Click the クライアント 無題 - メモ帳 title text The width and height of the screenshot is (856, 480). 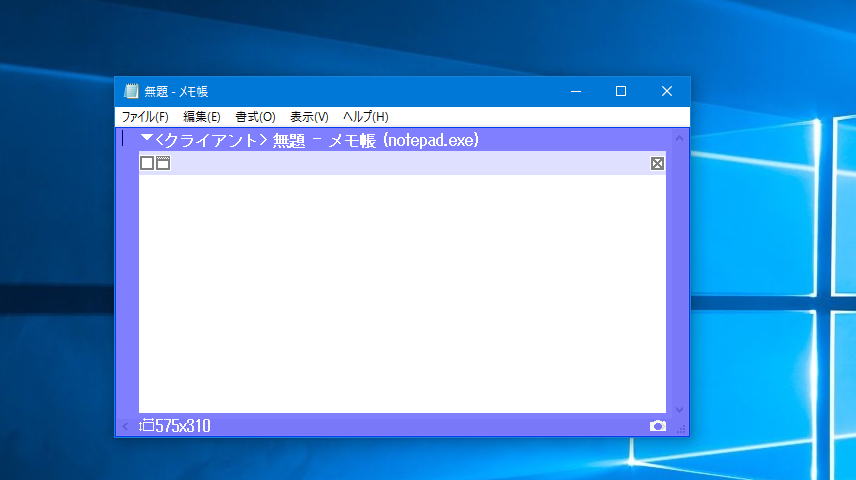point(317,140)
